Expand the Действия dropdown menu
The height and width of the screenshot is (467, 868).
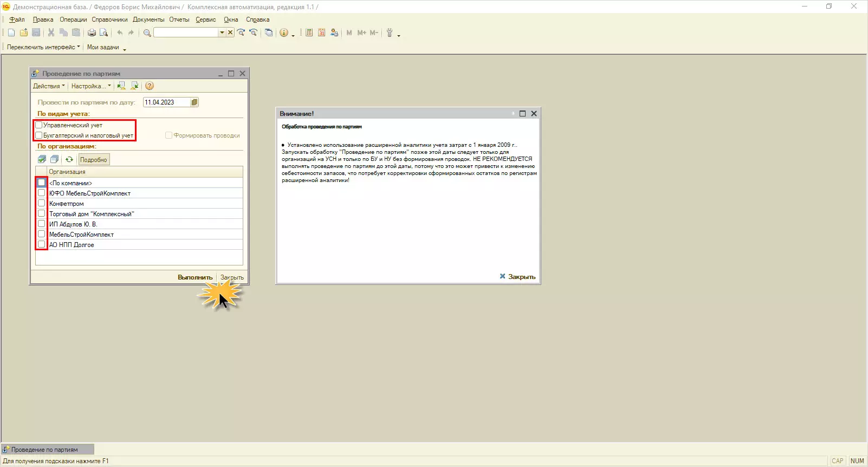pyautogui.click(x=49, y=86)
